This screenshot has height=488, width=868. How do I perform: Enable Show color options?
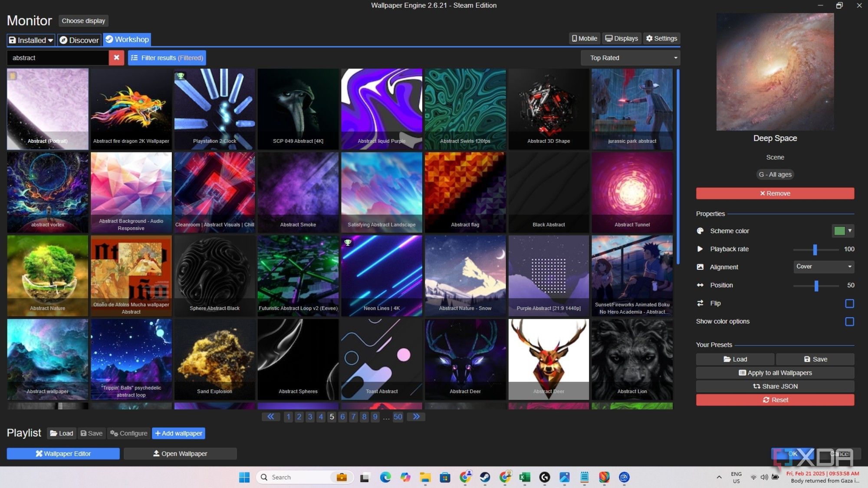[849, 321]
